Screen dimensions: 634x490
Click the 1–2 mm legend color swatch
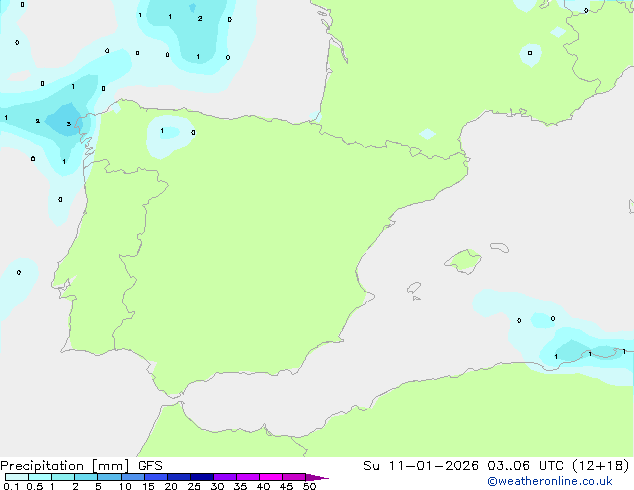(63, 477)
